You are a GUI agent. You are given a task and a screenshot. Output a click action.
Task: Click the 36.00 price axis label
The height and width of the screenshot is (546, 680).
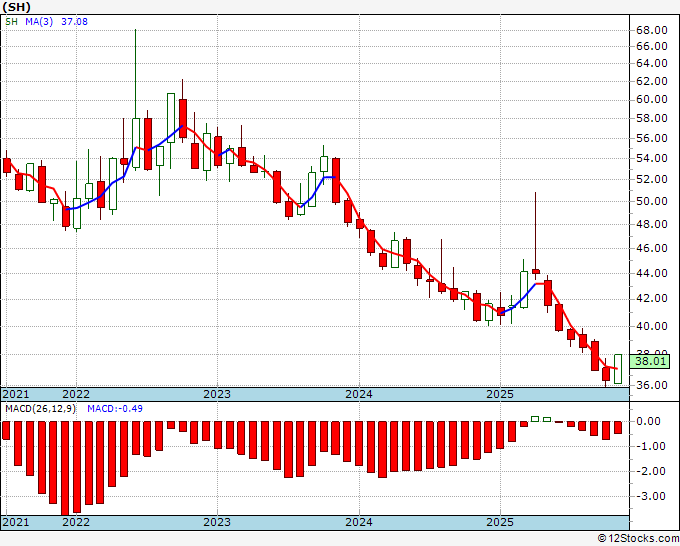[651, 385]
